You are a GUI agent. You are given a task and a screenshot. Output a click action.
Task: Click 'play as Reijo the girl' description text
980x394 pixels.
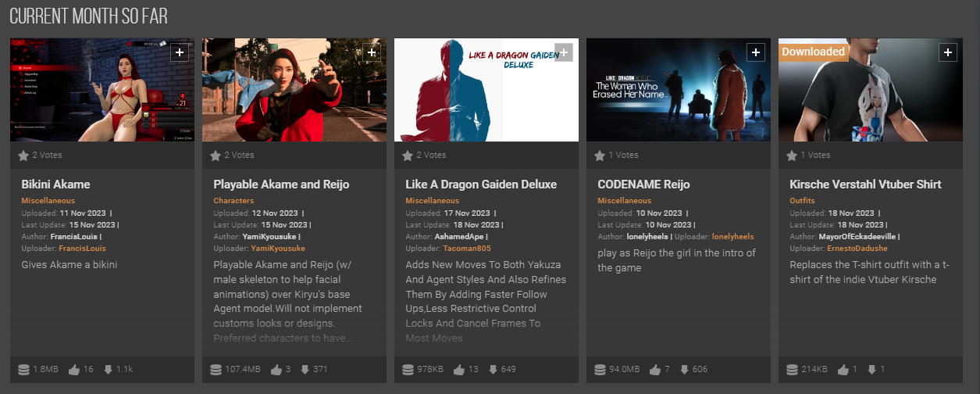click(676, 260)
